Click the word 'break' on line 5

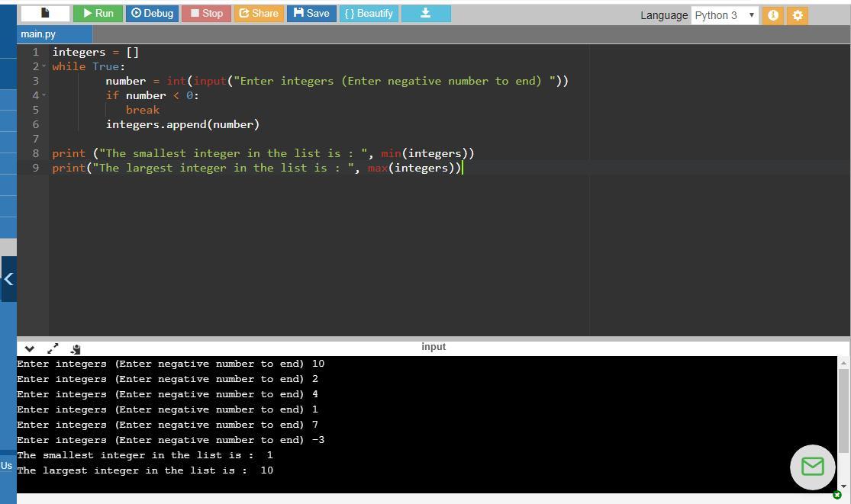coord(143,110)
